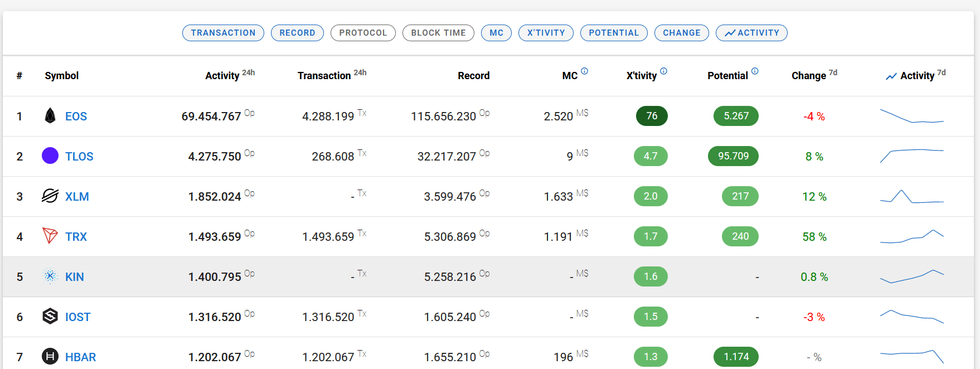This screenshot has width=980, height=369.
Task: Click the purple TLOS coin icon
Action: tap(50, 156)
